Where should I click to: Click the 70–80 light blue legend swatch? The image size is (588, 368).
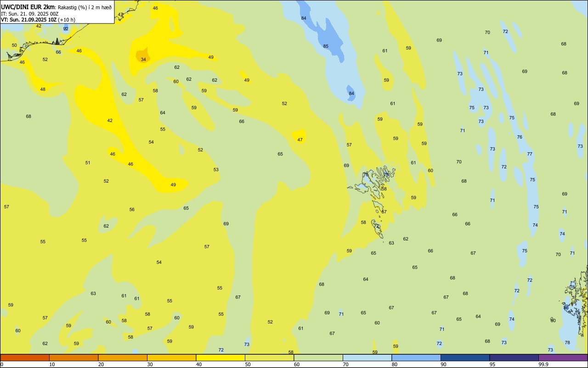point(367,357)
